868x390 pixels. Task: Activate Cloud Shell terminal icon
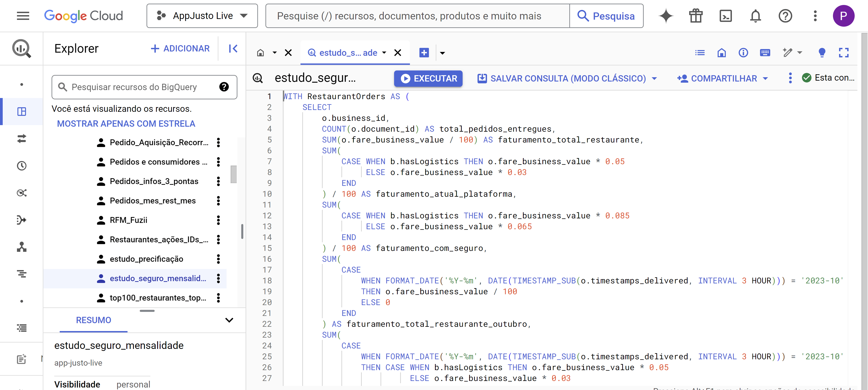(726, 16)
